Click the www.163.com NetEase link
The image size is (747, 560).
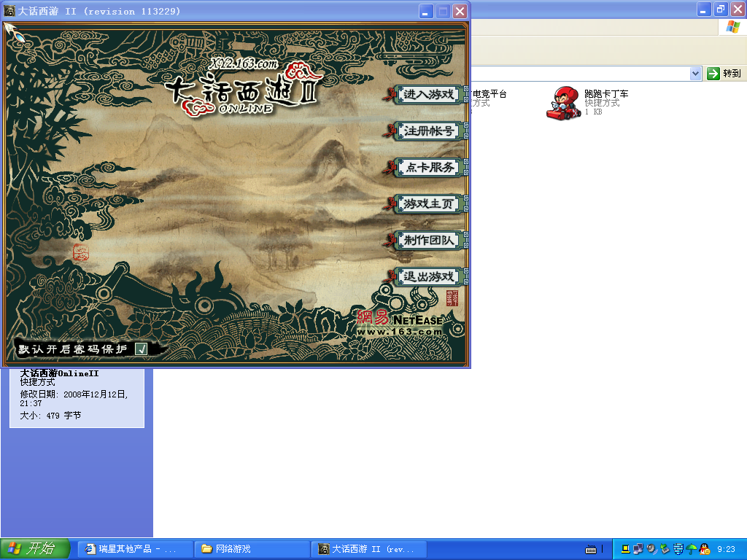click(x=399, y=332)
